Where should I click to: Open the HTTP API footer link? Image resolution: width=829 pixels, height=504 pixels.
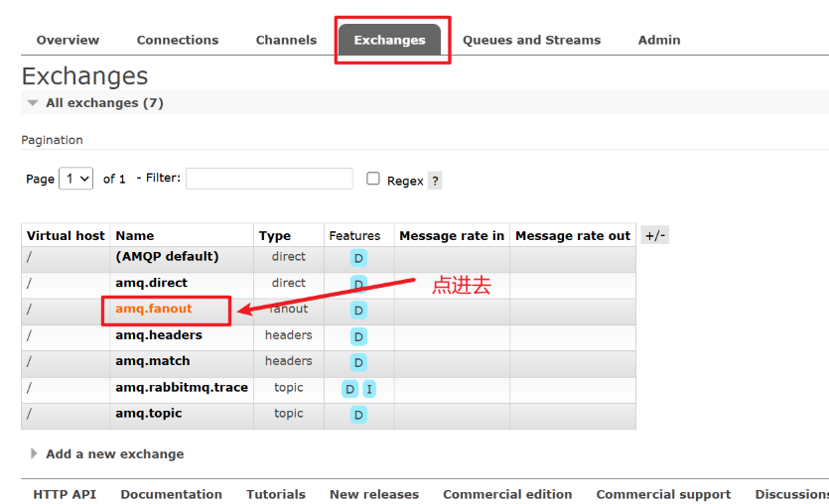point(65,494)
